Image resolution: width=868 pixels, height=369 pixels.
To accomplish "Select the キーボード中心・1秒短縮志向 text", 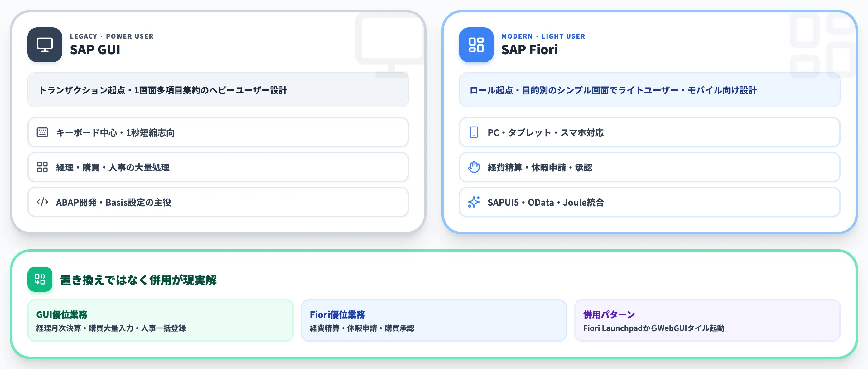I will click(x=115, y=133).
